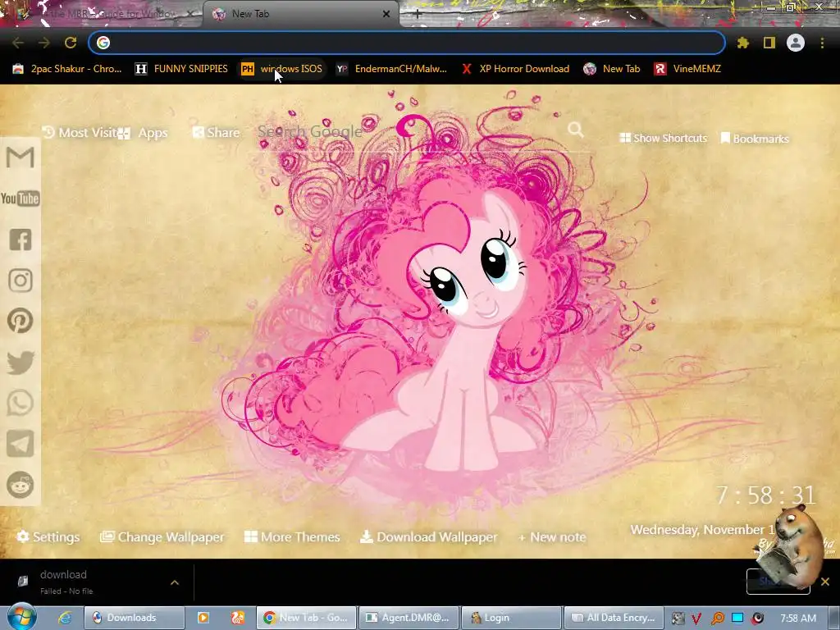Open the YouTube sidebar shortcut
This screenshot has height=630, width=840.
pos(21,199)
